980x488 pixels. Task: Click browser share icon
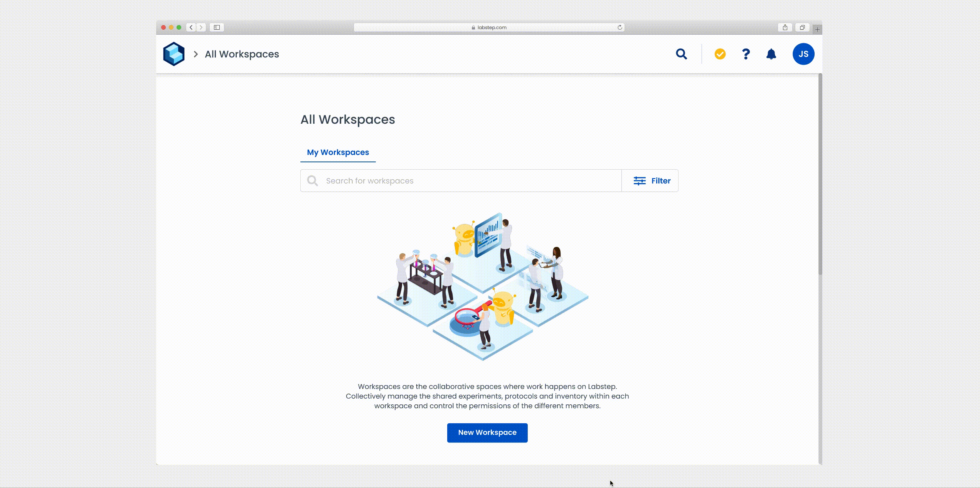[785, 27]
